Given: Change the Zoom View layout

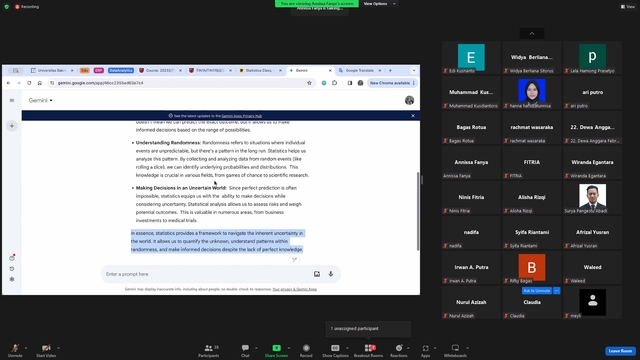Looking at the screenshot, I should pos(628,7).
